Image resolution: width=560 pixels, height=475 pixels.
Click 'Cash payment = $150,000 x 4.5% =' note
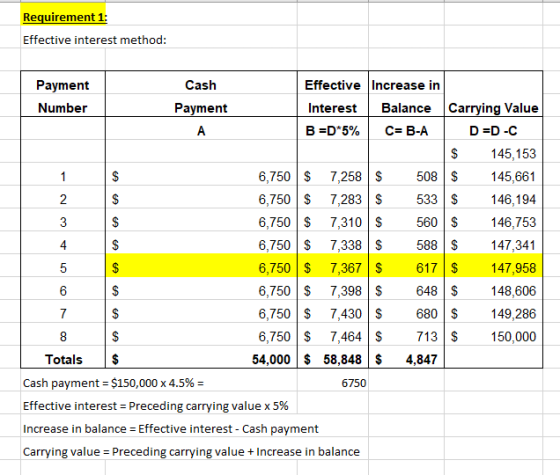point(114,383)
